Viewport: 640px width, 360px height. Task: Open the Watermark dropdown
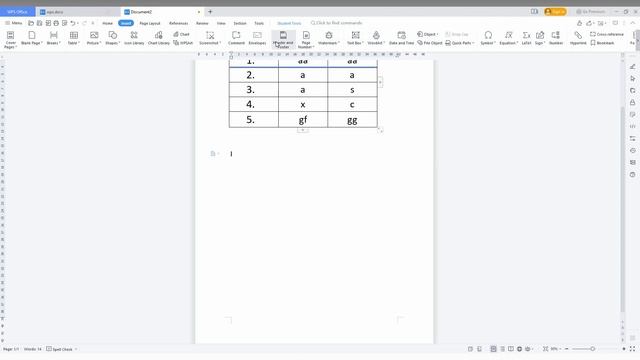point(329,38)
